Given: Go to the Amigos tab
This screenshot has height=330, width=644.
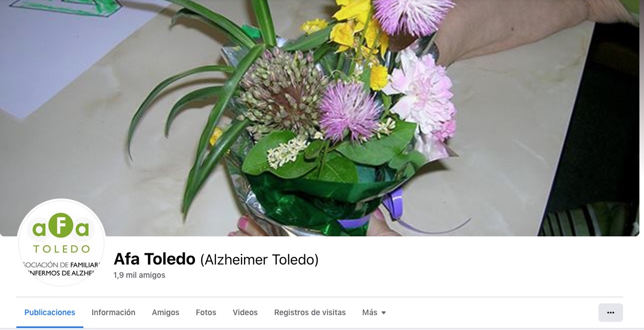Looking at the screenshot, I should tap(166, 313).
